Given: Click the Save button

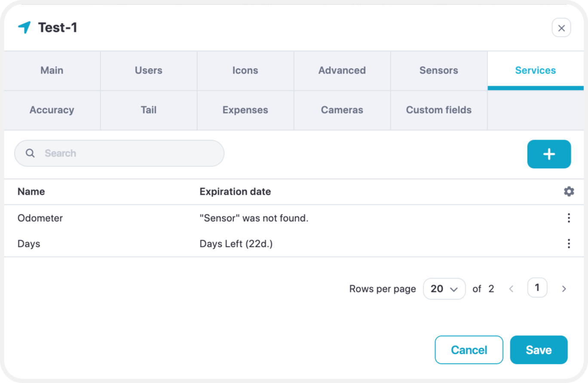Looking at the screenshot, I should pos(539,350).
